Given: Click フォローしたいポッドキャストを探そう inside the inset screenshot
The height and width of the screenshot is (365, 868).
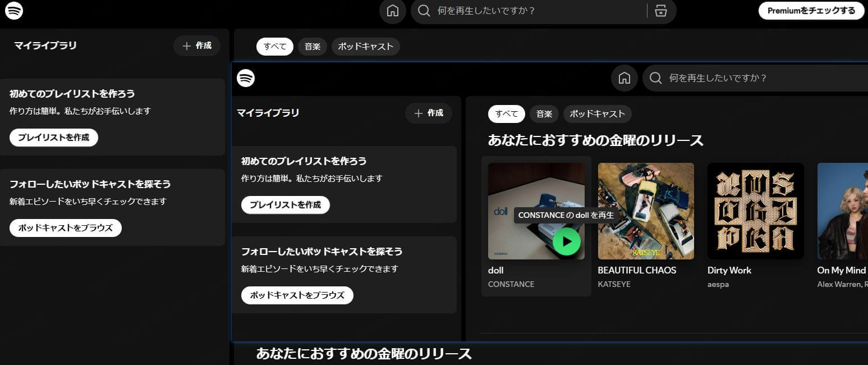Looking at the screenshot, I should coord(322,252).
